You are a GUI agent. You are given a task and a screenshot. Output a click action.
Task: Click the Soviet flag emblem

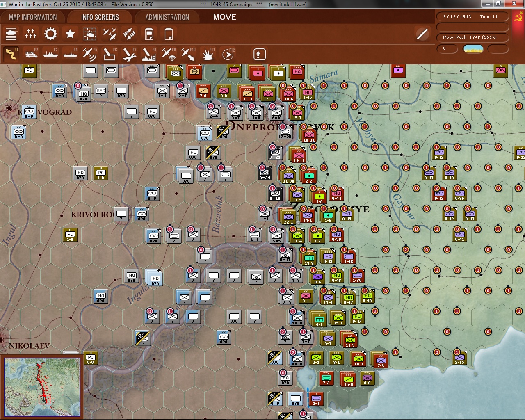click(x=518, y=17)
